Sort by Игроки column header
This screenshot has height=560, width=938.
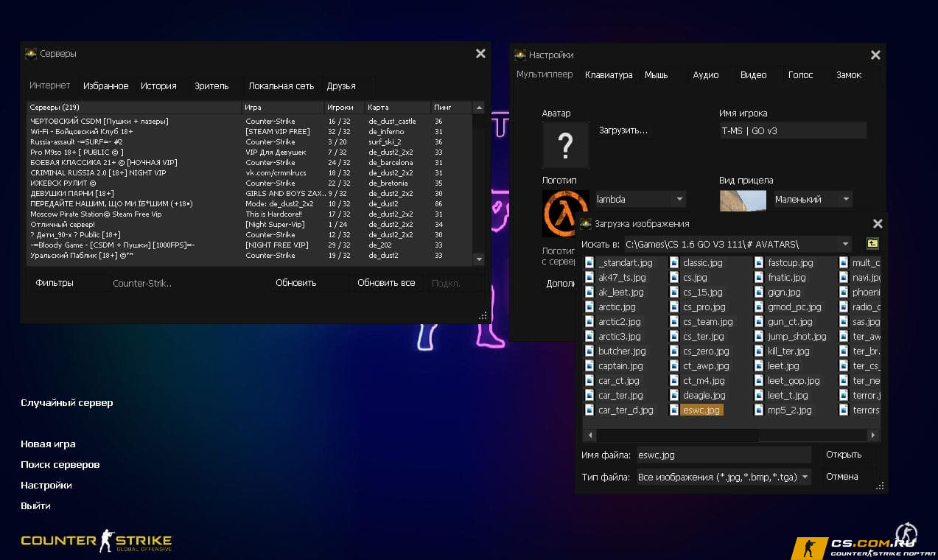click(344, 108)
